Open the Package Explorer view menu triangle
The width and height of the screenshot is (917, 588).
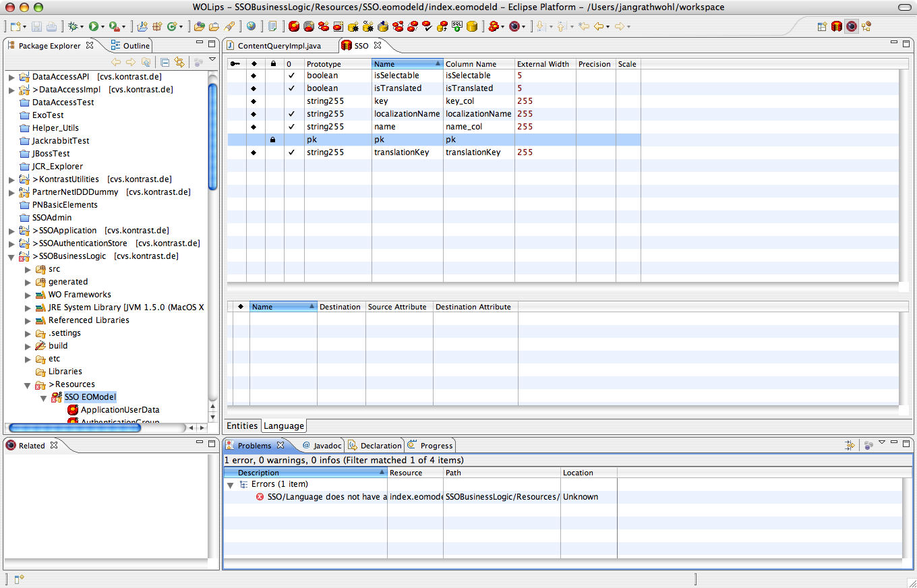[212, 59]
